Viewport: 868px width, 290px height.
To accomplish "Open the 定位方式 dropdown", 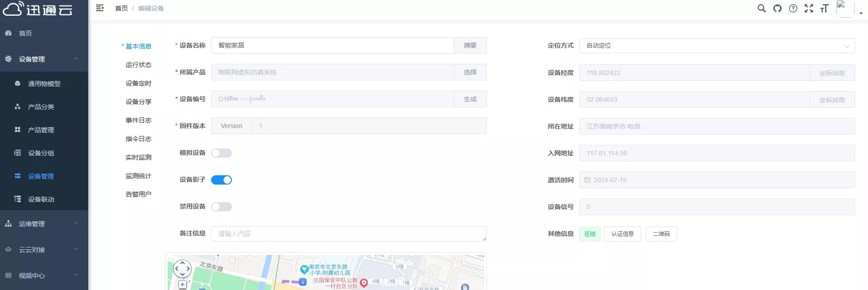I will pos(716,46).
